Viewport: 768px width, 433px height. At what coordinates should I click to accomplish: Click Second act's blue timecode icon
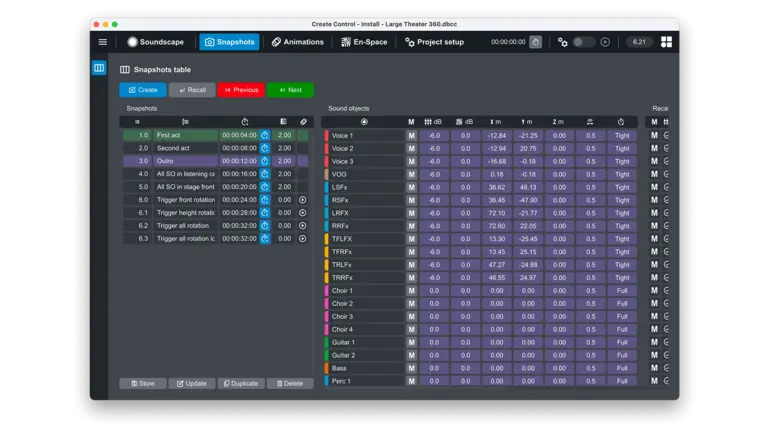(264, 148)
